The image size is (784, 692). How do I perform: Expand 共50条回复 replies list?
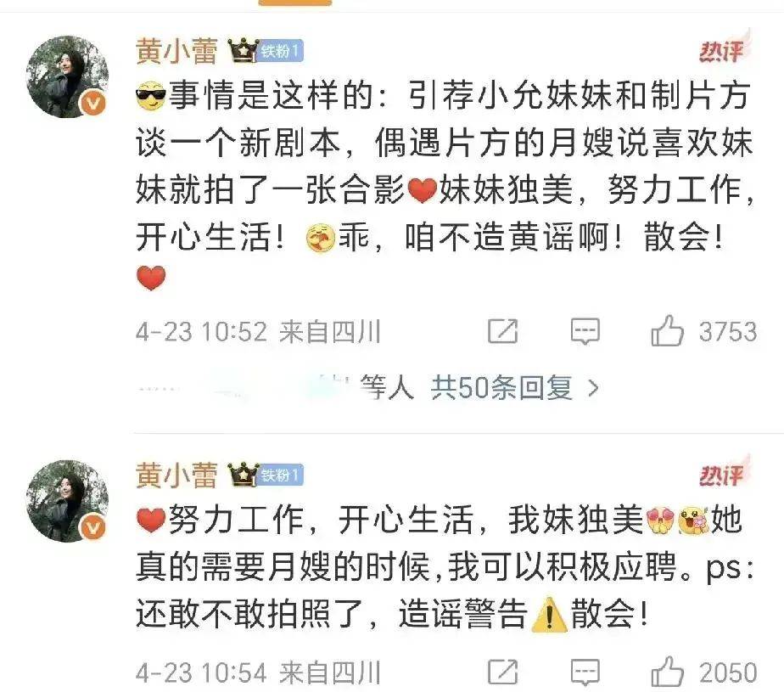click(x=502, y=387)
